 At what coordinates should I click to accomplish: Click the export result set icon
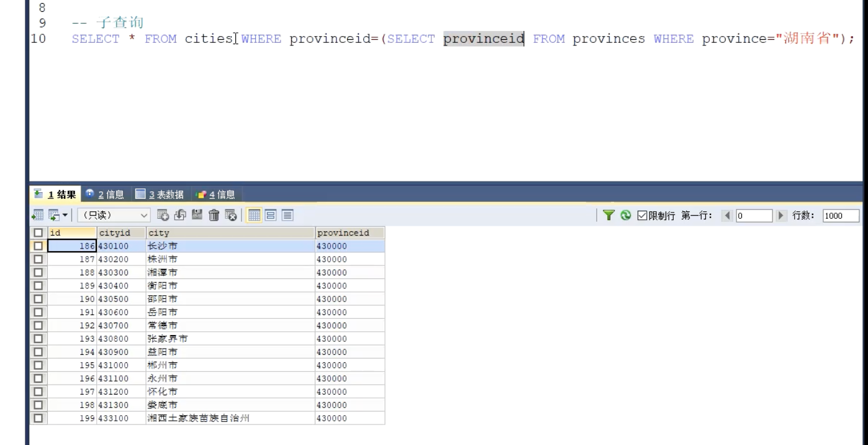[38, 215]
